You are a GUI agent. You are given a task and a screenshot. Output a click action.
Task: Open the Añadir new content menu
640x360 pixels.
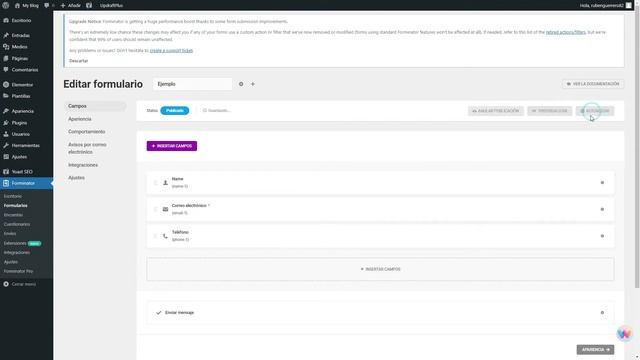click(71, 5)
